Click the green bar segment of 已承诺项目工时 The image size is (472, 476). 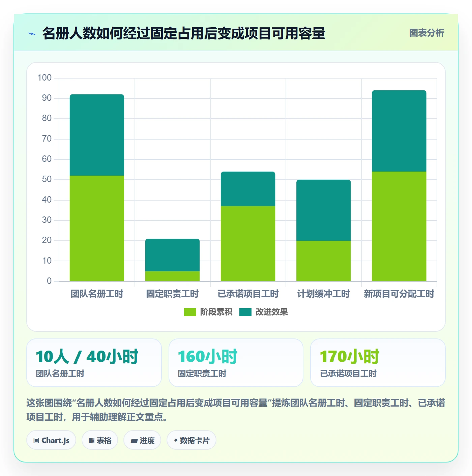[248, 243]
